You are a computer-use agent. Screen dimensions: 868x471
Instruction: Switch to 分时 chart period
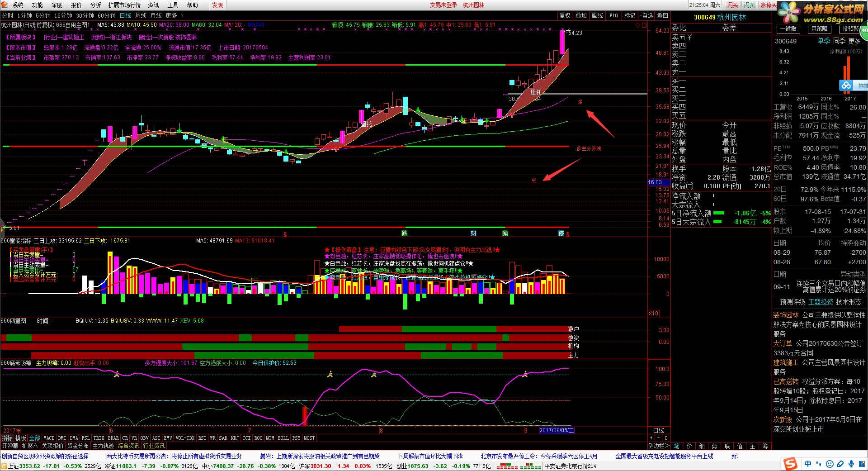point(8,15)
